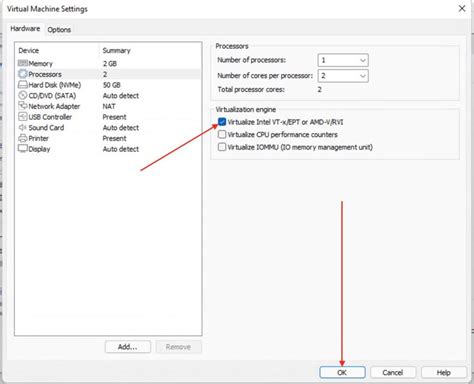Click Auto detect summary for Sound Card
This screenshot has height=384, width=474.
(x=121, y=128)
